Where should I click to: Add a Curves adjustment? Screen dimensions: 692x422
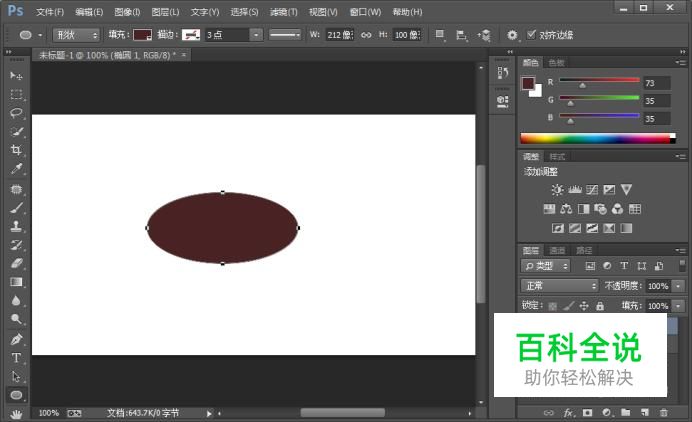pos(592,190)
